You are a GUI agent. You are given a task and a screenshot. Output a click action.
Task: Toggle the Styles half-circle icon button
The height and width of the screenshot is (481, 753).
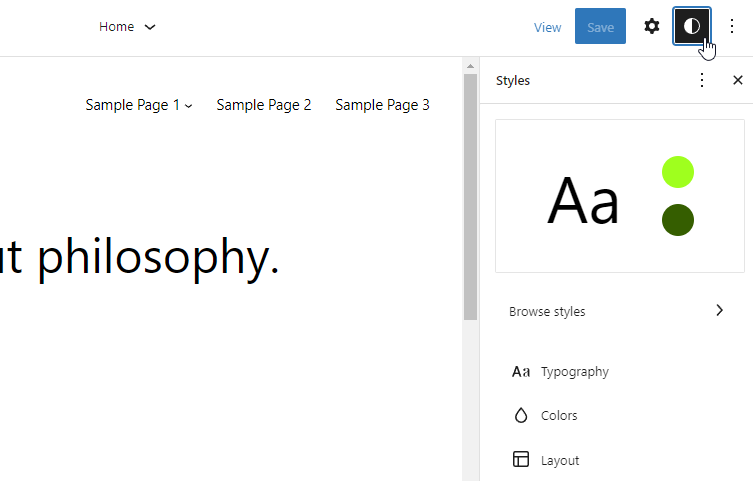692,26
